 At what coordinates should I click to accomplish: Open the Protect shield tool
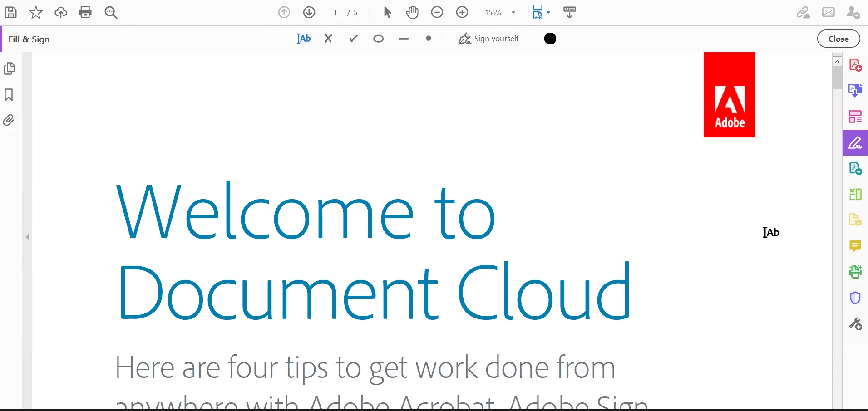855,298
